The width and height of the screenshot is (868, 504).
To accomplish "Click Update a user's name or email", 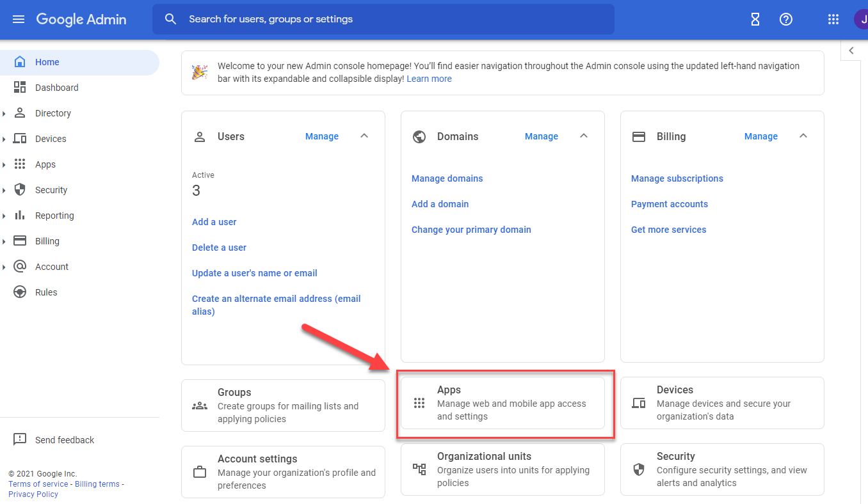I will [x=255, y=273].
